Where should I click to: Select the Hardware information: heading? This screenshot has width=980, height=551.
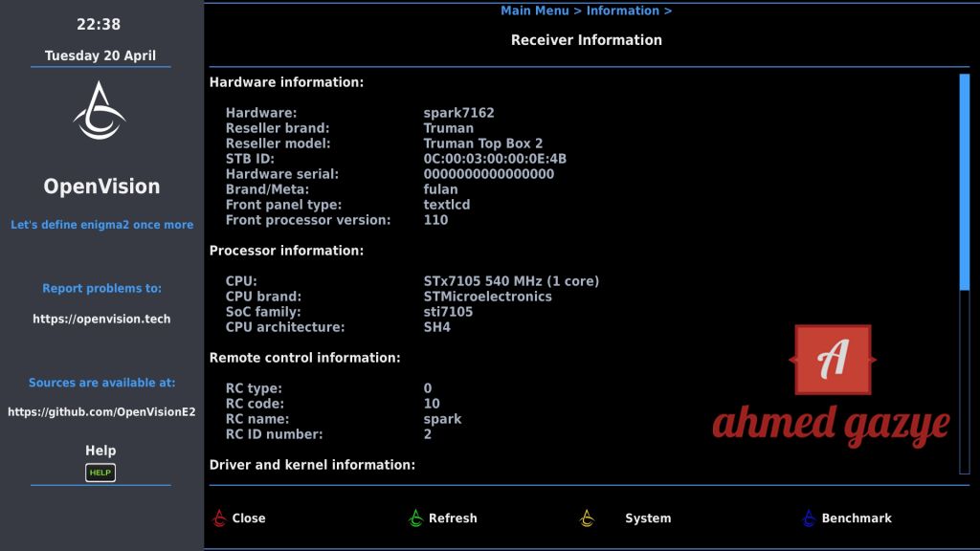(x=286, y=82)
